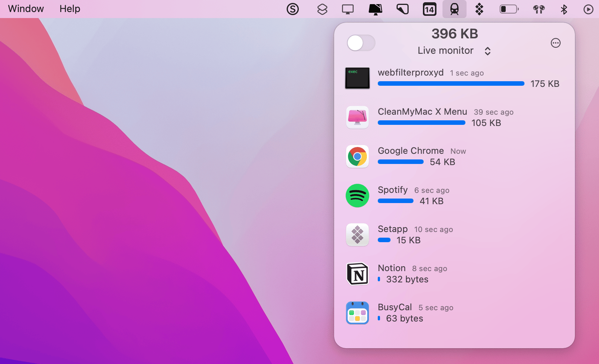Click the Spotify app icon
The height and width of the screenshot is (364, 599).
pyautogui.click(x=357, y=196)
